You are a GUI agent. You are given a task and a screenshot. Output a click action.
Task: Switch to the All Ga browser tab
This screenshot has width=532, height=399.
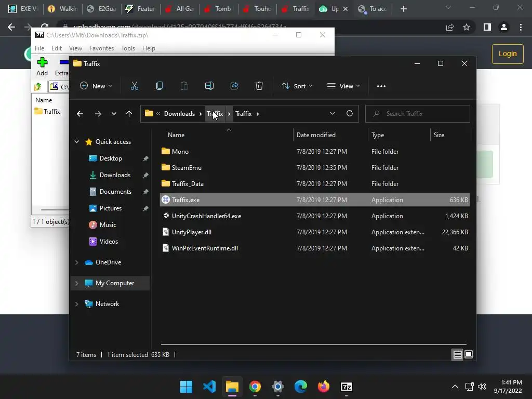pyautogui.click(x=180, y=9)
